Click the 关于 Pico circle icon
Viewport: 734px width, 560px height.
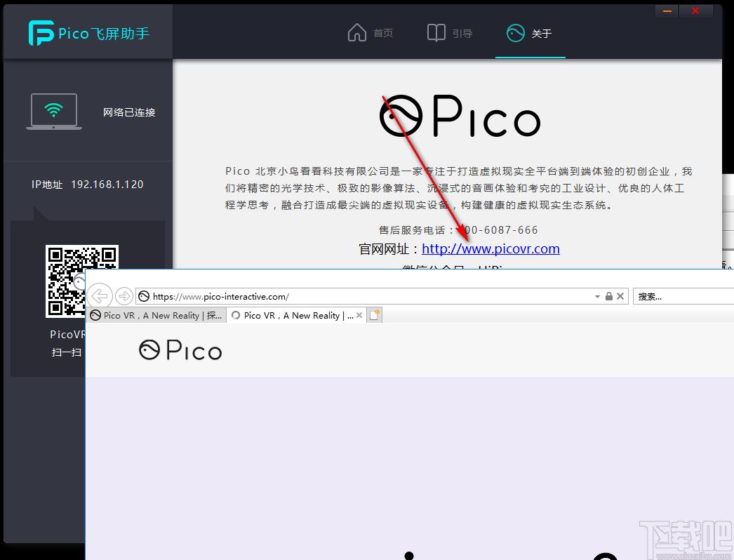point(516,32)
